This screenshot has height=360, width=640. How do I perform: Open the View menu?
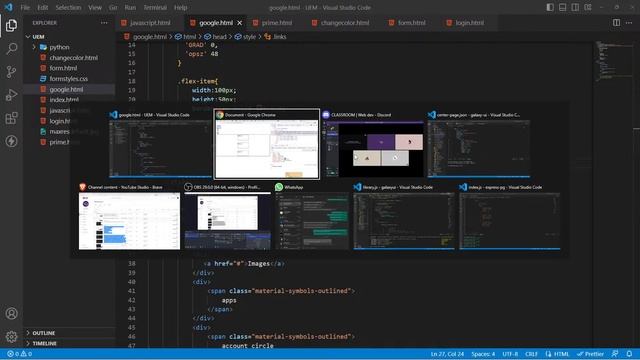[x=95, y=7]
